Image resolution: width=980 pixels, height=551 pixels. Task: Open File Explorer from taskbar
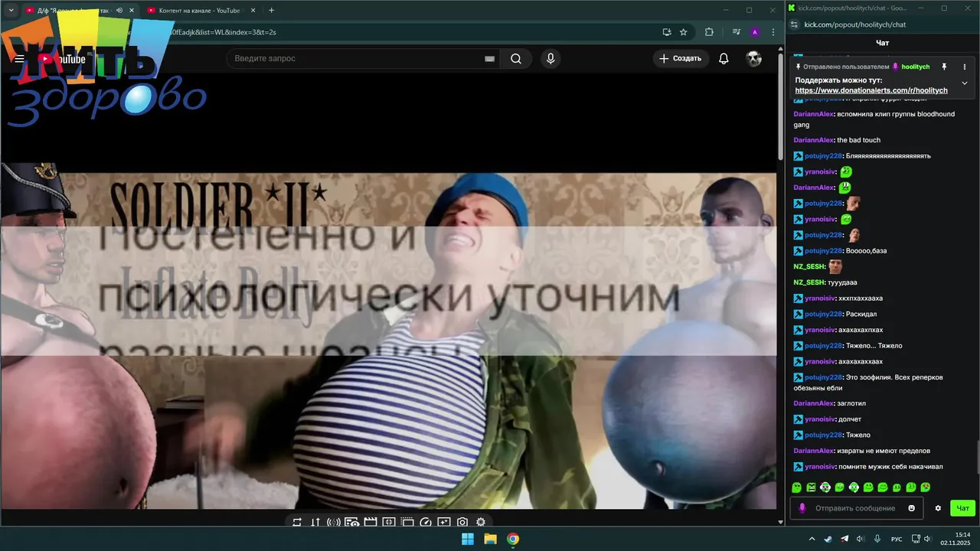click(490, 539)
